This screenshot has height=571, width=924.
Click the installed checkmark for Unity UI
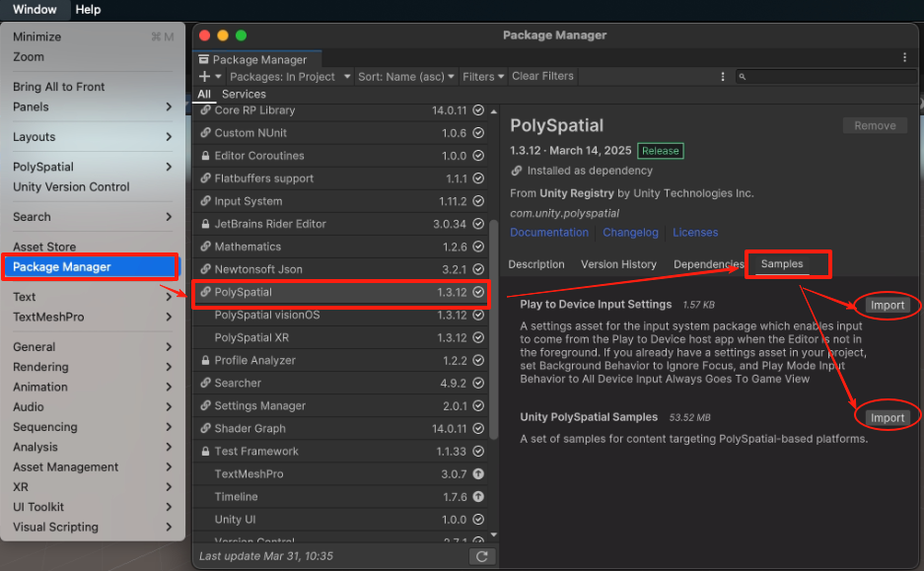[x=478, y=519]
